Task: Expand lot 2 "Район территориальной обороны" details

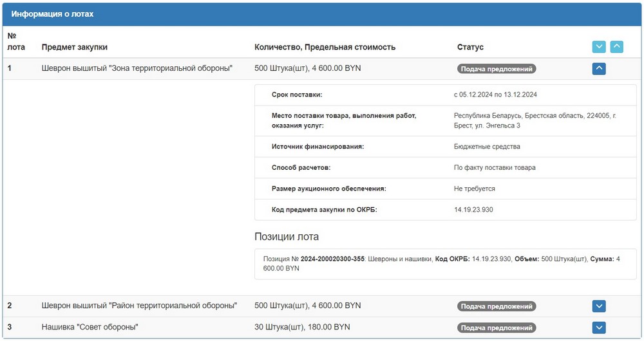Action: pos(599,306)
